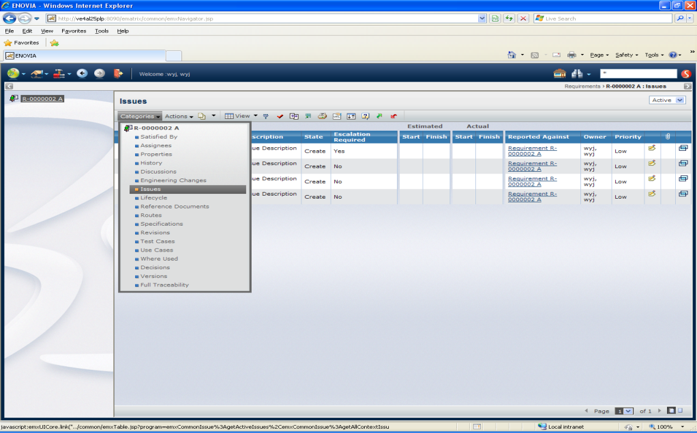
Task: Open first Requirement R-0000002 A link
Action: point(532,151)
